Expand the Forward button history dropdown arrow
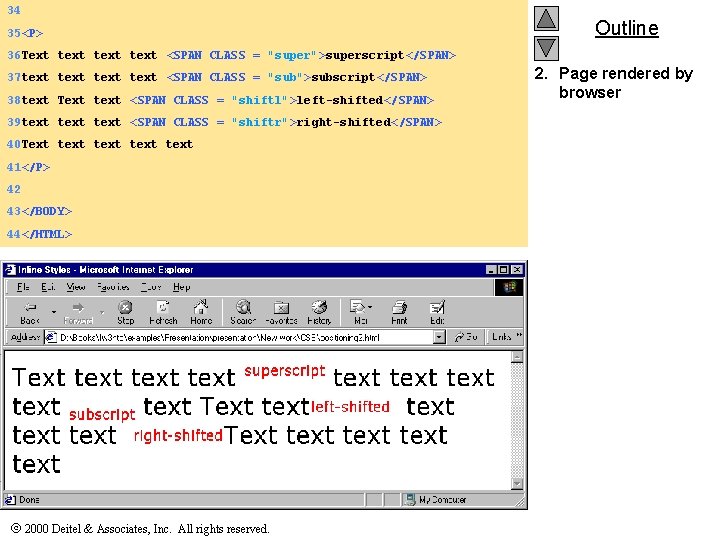Screen dimensions: 720x540 point(101,312)
